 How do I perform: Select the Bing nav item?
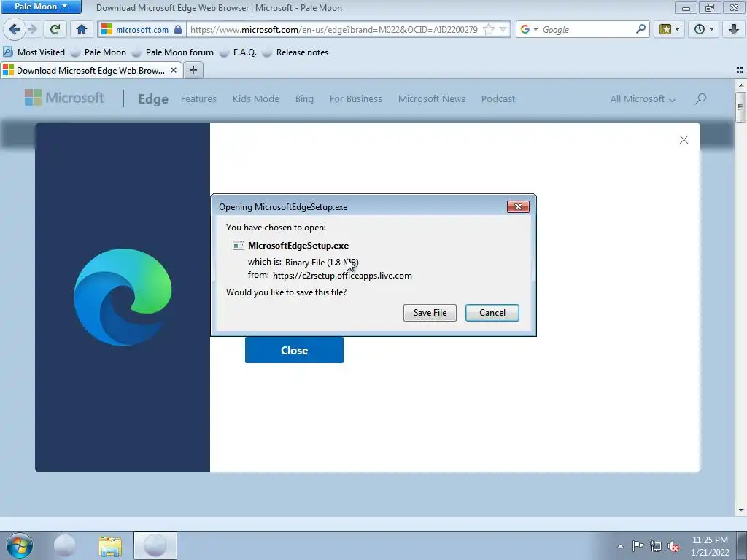(304, 98)
